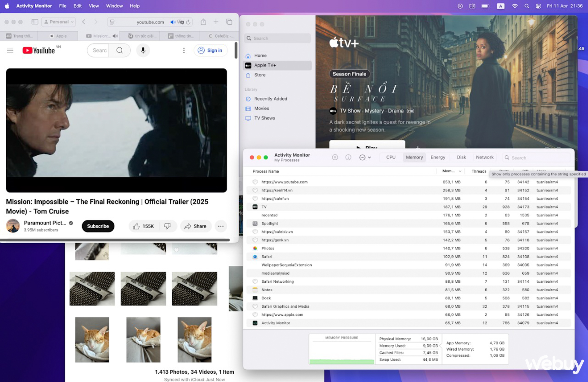Click the Activity Monitor inspect process info icon
Image resolution: width=588 pixels, height=382 pixels.
348,157
